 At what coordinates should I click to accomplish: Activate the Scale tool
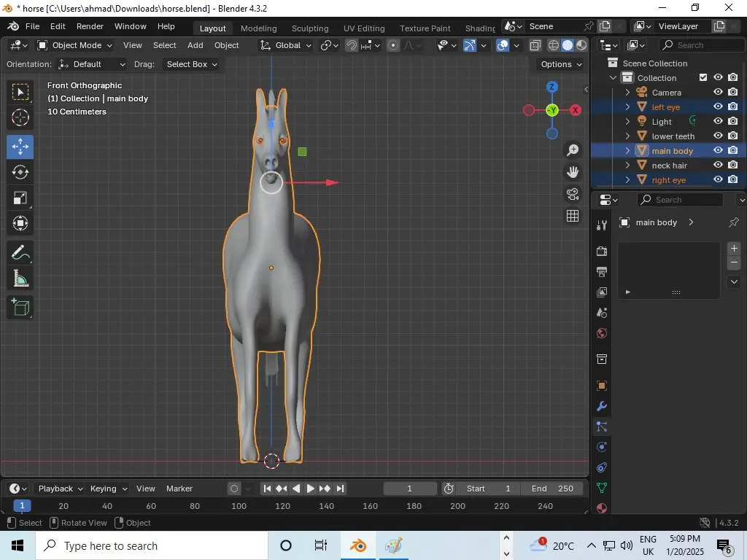(20, 198)
